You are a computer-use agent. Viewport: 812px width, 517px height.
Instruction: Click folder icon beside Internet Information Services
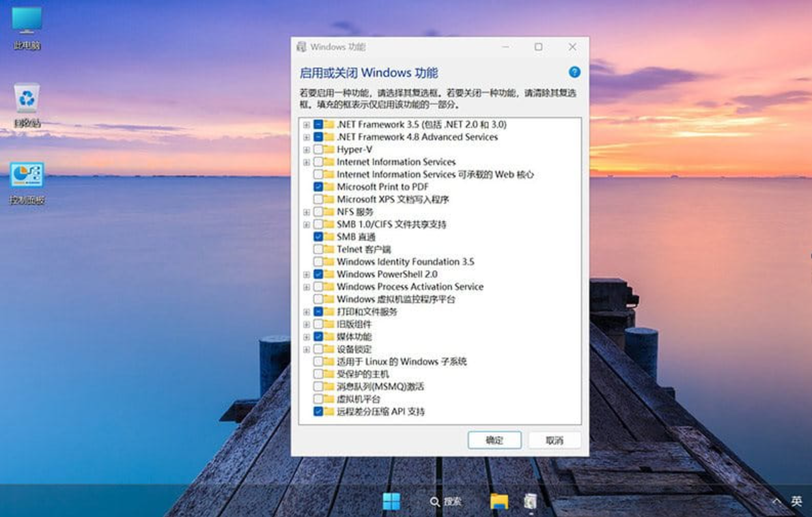click(329, 162)
